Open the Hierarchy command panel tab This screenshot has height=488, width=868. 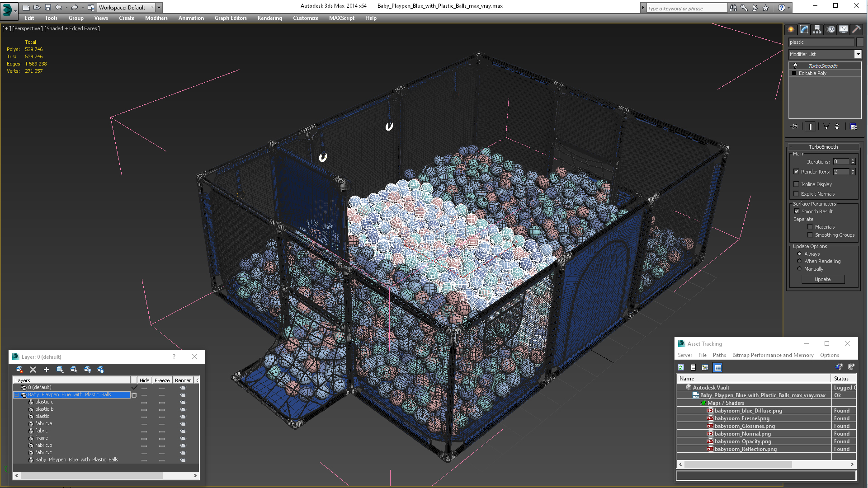pyautogui.click(x=817, y=29)
